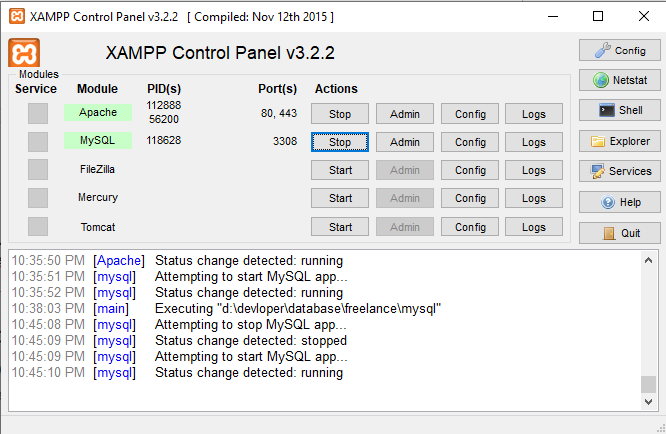Click the large orange XAMPP logo
This screenshot has height=434, width=666.
click(24, 53)
